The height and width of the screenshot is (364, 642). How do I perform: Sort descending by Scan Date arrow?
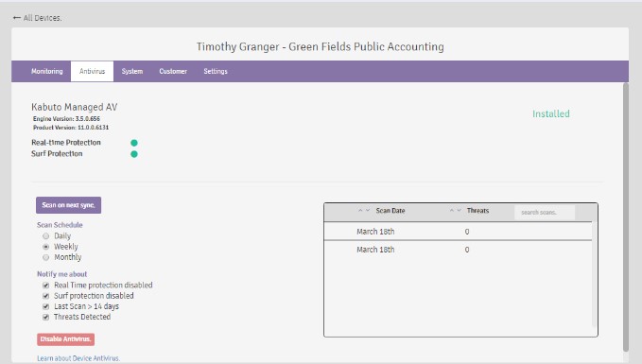(x=368, y=211)
